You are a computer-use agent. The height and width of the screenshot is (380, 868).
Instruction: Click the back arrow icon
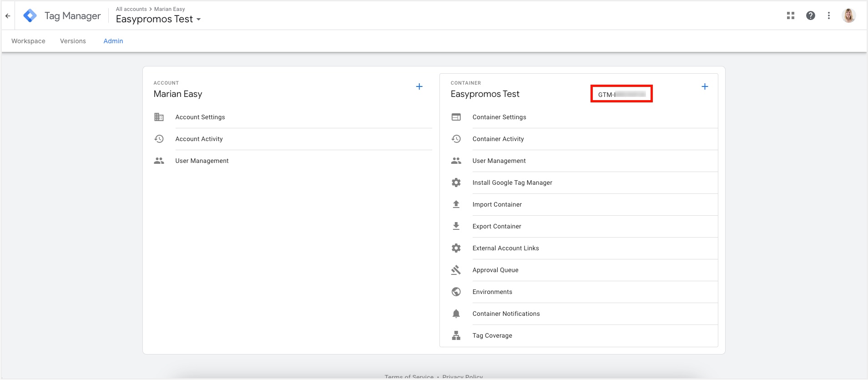pyautogui.click(x=8, y=15)
